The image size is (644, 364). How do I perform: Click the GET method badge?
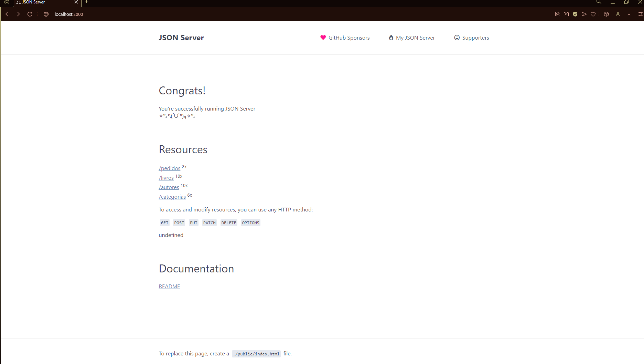[x=165, y=223]
